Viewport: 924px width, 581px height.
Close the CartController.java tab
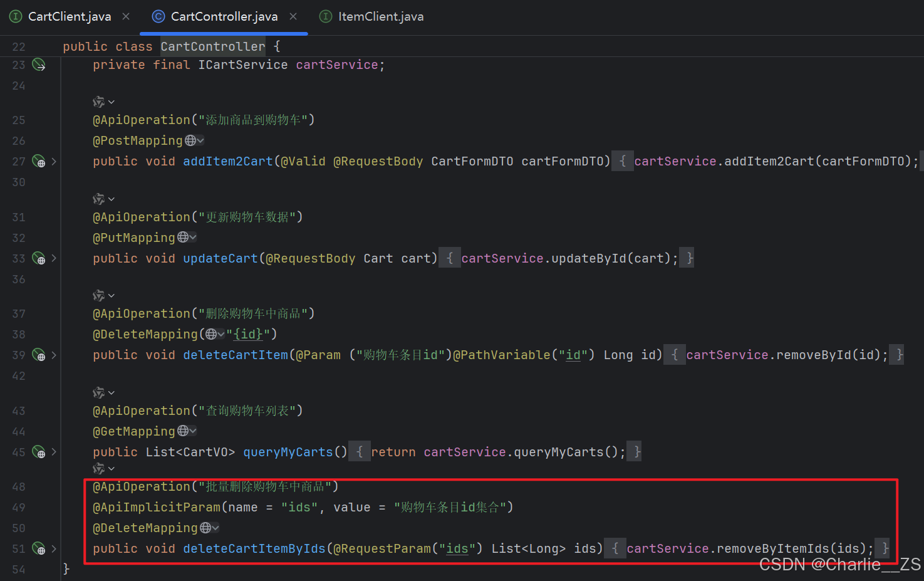[x=293, y=16]
